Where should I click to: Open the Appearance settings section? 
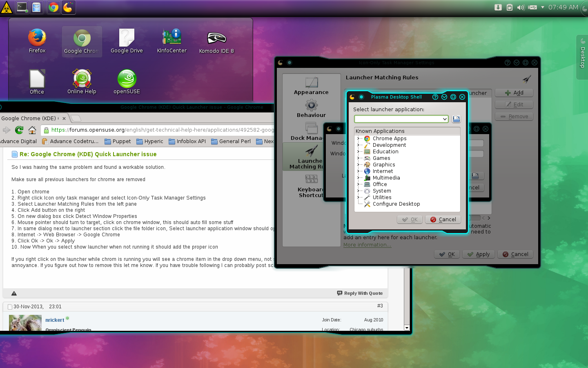pyautogui.click(x=311, y=86)
